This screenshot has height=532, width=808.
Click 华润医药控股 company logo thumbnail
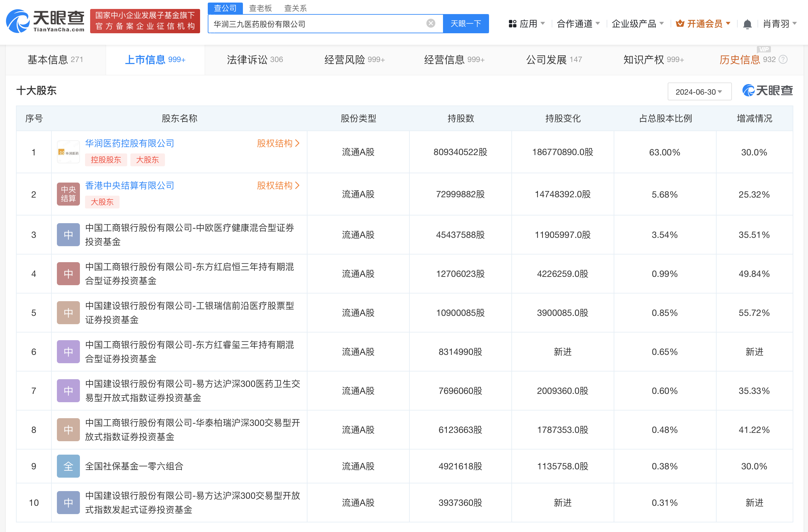(68, 152)
